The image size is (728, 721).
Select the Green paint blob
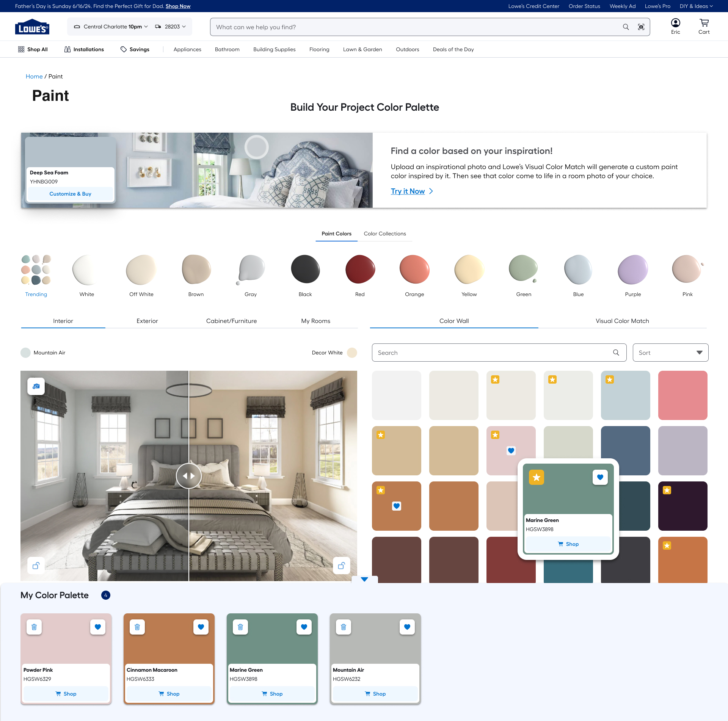[524, 269]
